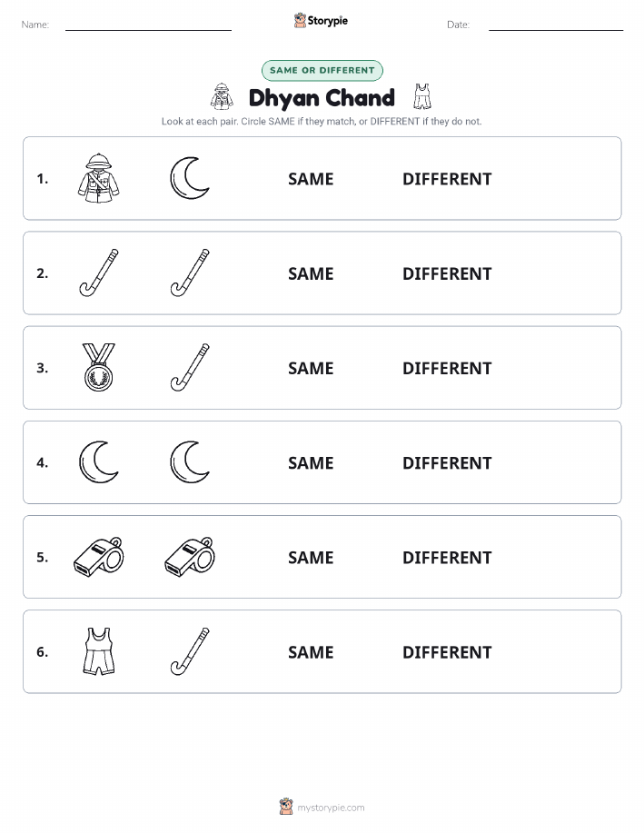Click the left crescent moon in row 4
This screenshot has width=644, height=833.
(99, 461)
